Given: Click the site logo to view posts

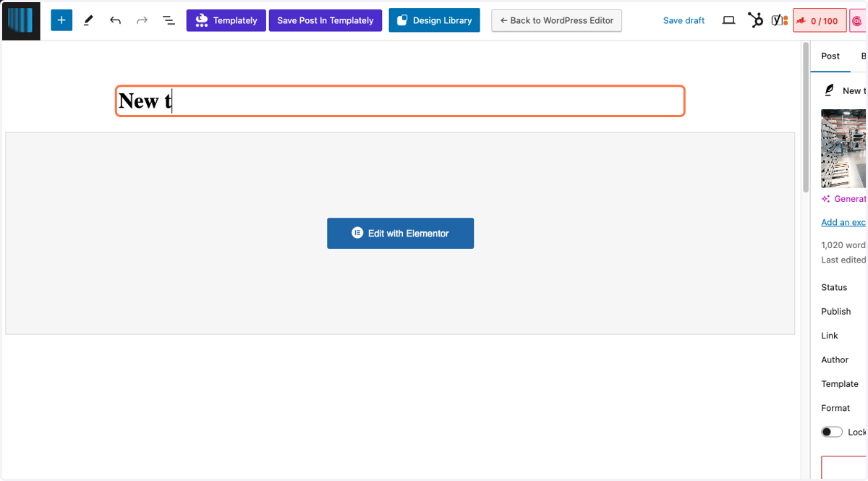Looking at the screenshot, I should pyautogui.click(x=21, y=20).
